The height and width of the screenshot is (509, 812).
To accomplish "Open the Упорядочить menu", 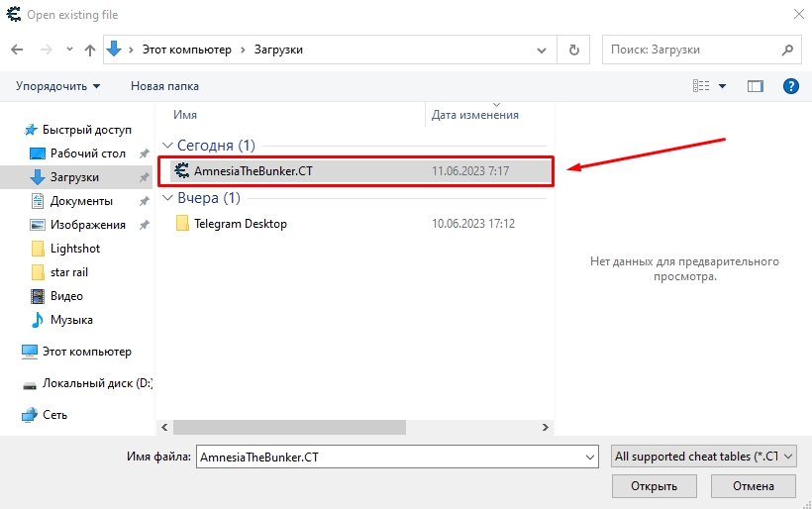I will click(x=57, y=86).
